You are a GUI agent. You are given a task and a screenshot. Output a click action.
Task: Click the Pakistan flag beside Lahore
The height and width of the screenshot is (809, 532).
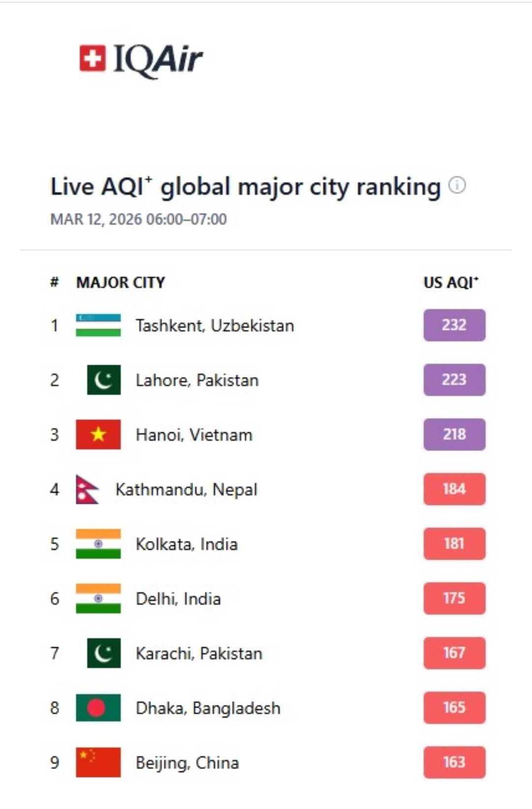[x=104, y=380]
